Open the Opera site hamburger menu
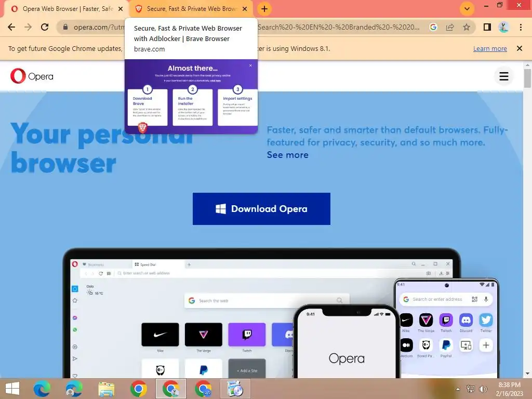532x399 pixels. tap(504, 76)
